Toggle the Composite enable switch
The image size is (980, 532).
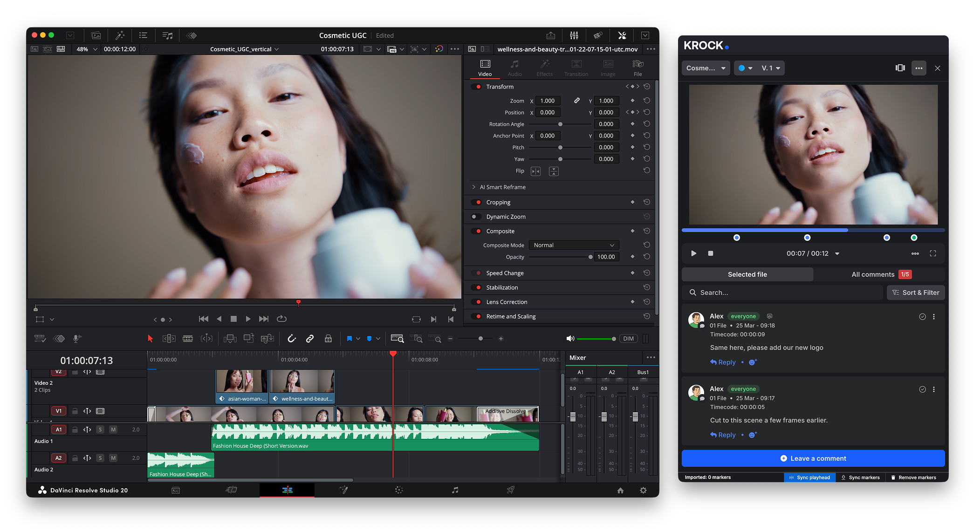[476, 231]
